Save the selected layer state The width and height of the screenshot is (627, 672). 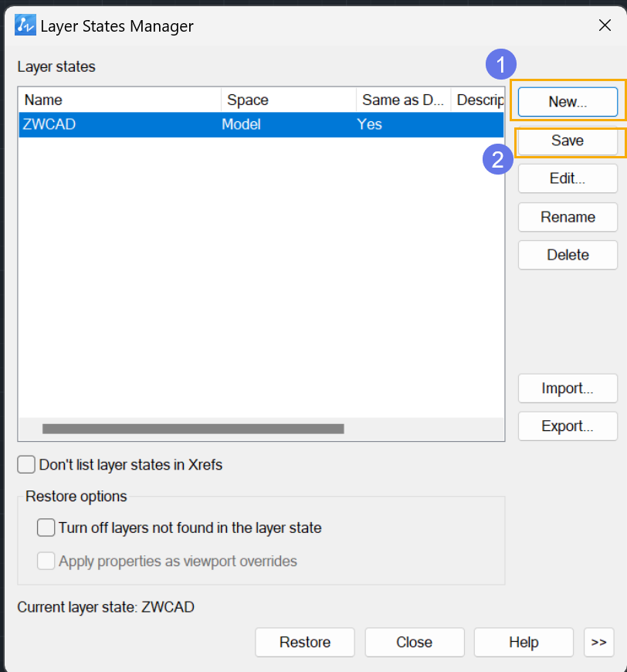pyautogui.click(x=568, y=141)
